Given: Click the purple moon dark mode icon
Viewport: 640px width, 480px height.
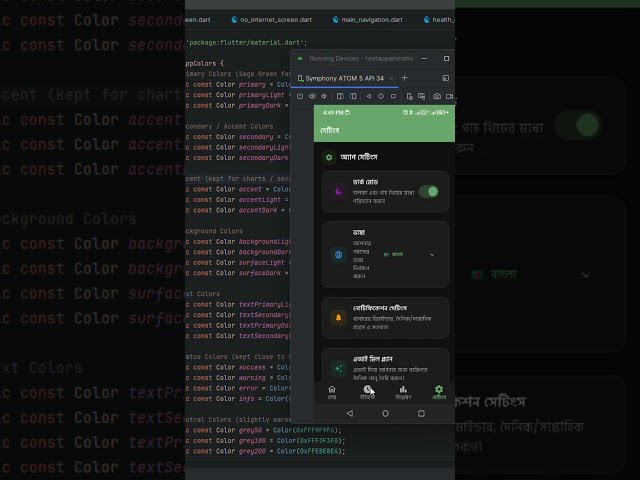Looking at the screenshot, I should coord(339,191).
